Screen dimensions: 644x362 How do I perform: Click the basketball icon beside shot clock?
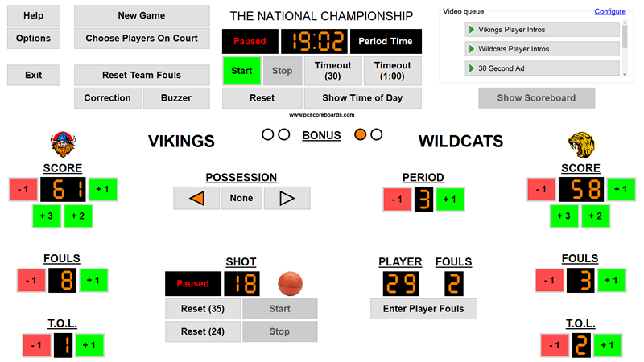pos(291,283)
